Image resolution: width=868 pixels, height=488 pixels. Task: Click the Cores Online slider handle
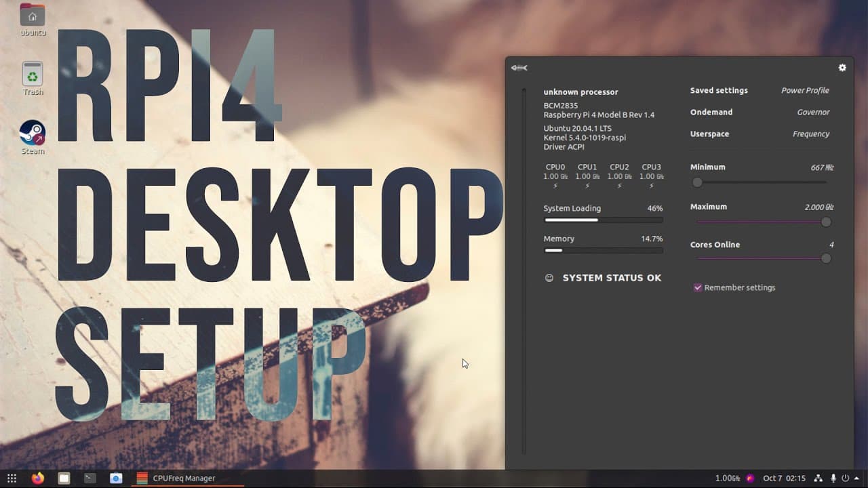click(826, 258)
